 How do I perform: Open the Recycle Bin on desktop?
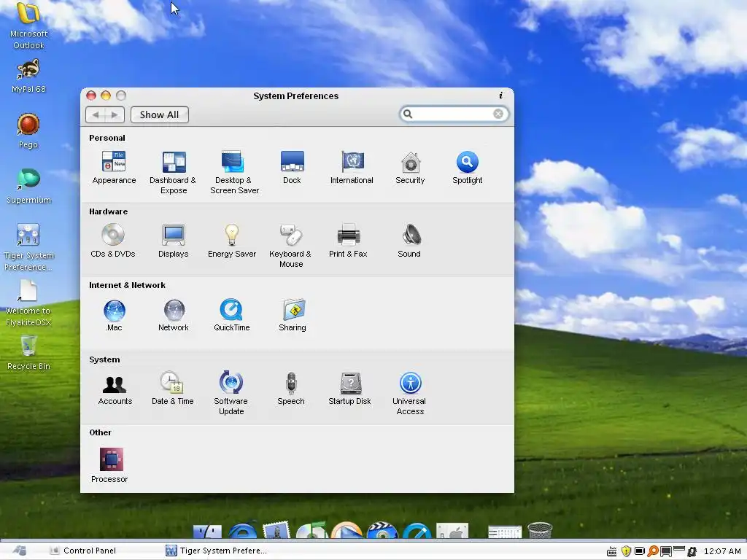[28, 353]
